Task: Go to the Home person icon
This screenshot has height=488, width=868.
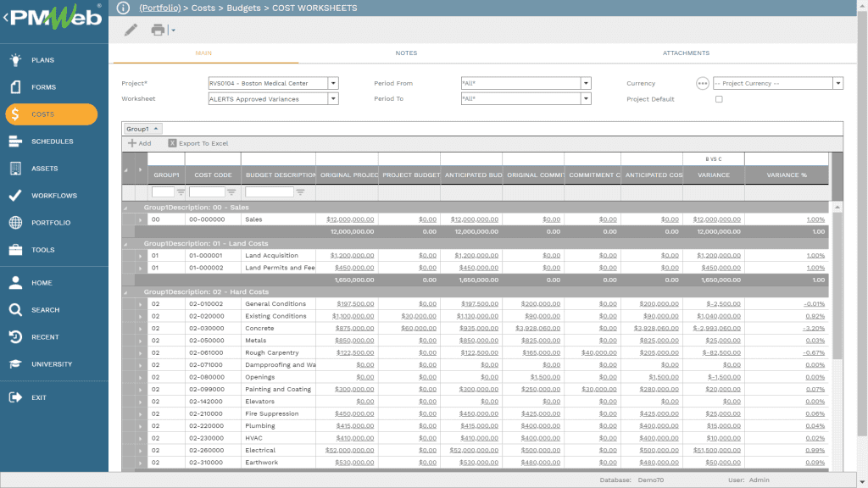Action: pos(15,283)
